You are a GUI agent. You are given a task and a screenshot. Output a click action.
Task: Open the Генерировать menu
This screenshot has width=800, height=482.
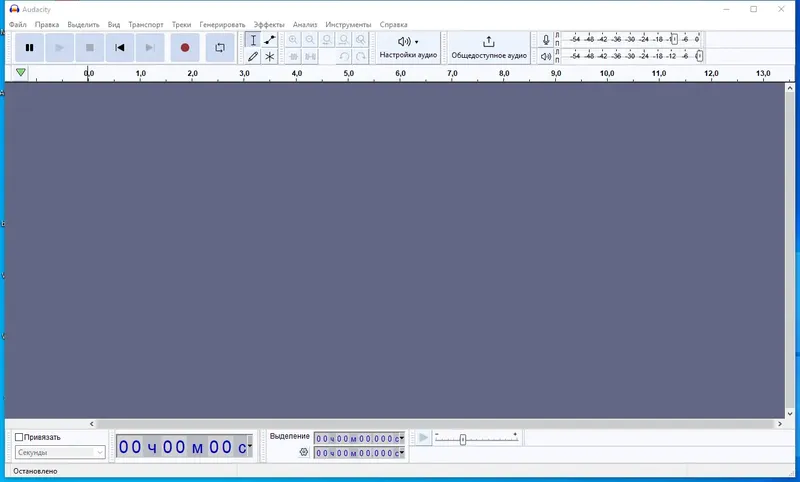pyautogui.click(x=222, y=24)
